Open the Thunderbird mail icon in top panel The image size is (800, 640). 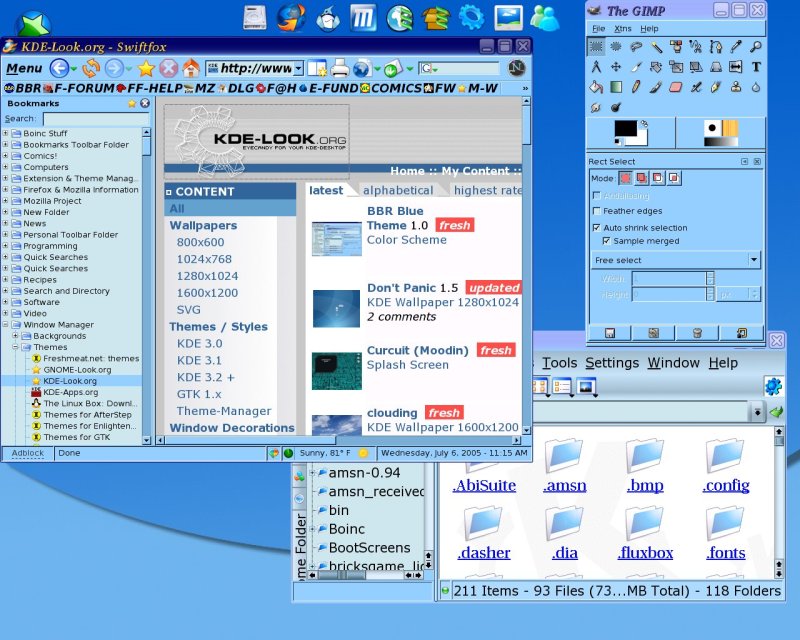[328, 18]
